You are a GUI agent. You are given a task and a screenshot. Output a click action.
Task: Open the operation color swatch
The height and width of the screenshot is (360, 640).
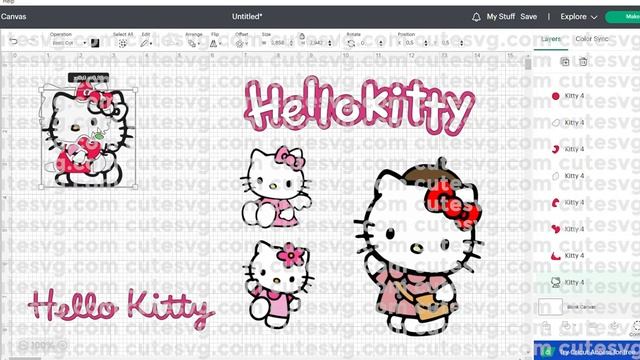[x=95, y=43]
